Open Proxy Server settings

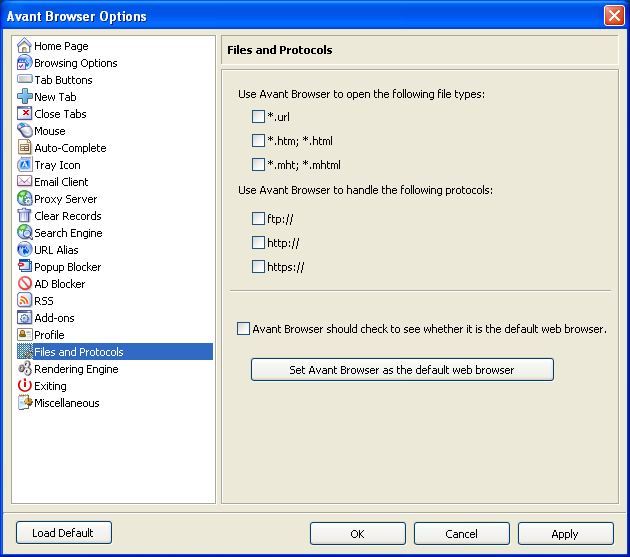[65, 199]
